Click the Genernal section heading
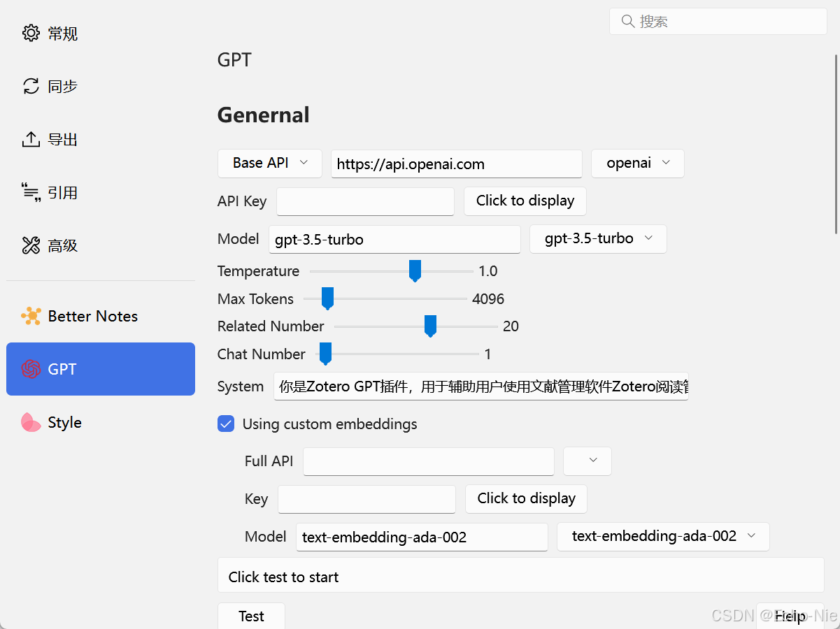The width and height of the screenshot is (840, 629). point(264,115)
